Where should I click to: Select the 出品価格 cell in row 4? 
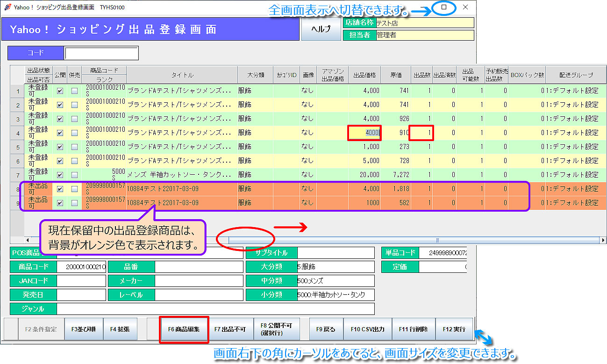[x=364, y=133]
